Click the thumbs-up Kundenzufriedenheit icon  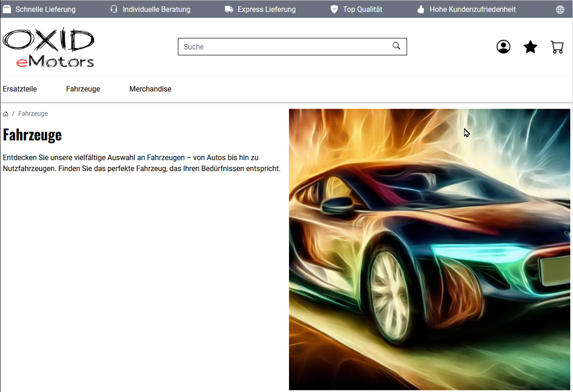pos(421,10)
